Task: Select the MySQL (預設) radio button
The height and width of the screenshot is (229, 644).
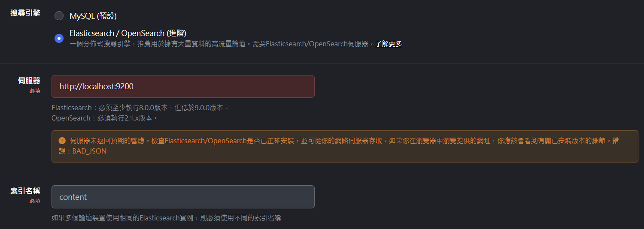Action: click(x=59, y=16)
